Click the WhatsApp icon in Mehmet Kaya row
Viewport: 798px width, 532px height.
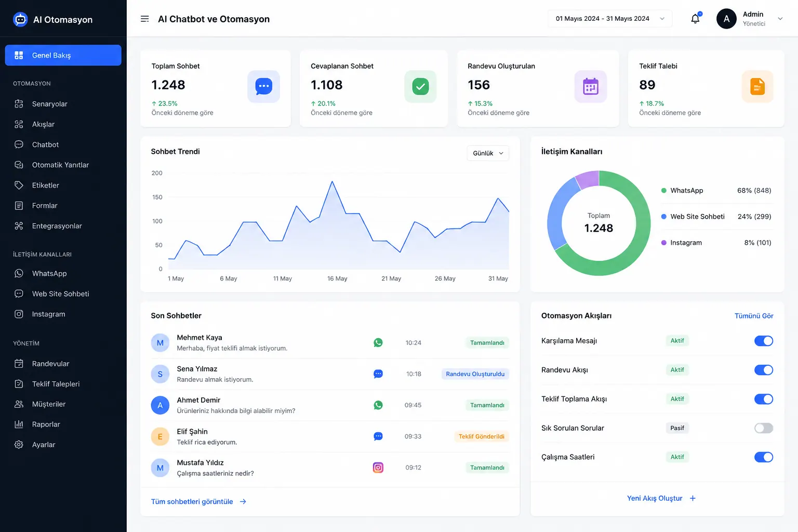378,343
